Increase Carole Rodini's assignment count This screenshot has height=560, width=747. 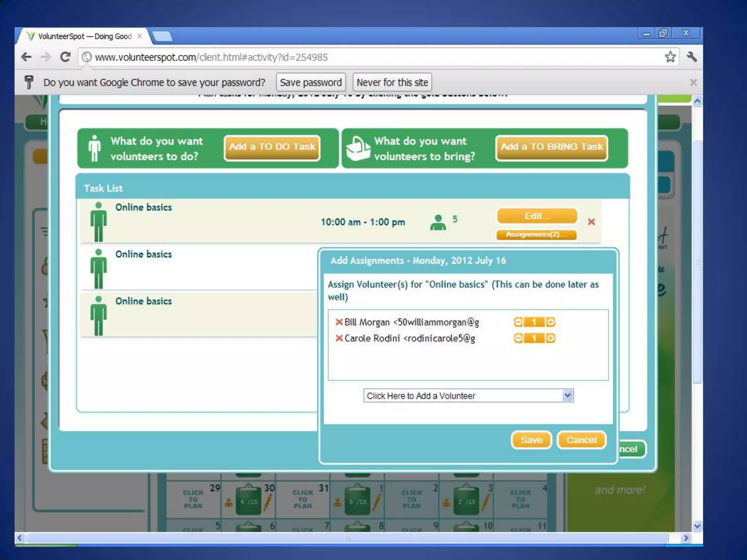550,338
